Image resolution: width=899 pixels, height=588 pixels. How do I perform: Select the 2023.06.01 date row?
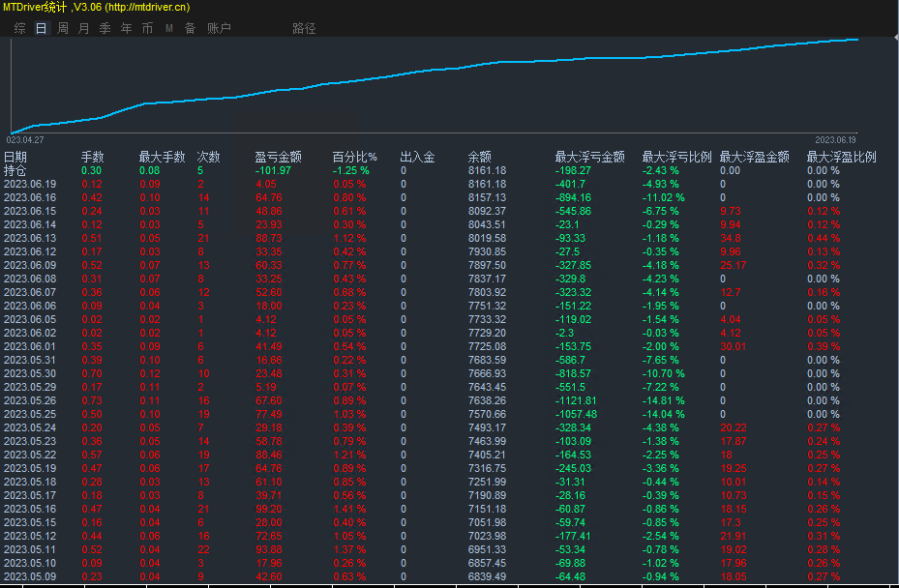30,347
